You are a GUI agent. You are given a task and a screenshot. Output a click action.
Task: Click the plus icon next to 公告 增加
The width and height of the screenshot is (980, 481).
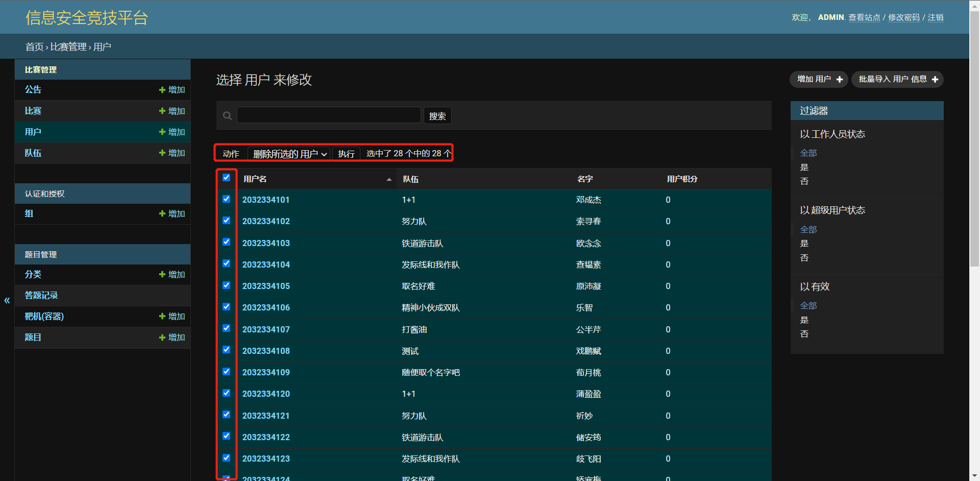pyautogui.click(x=162, y=90)
